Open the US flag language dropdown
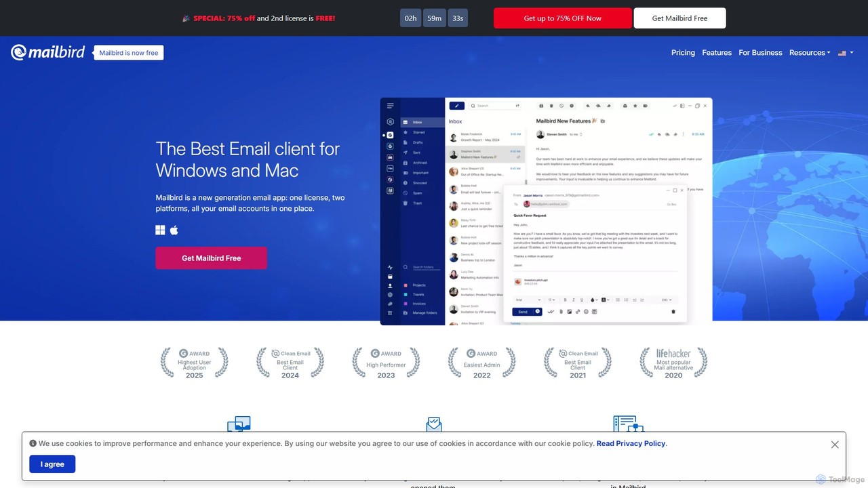Screen dimensions: 868x488 [x=846, y=53]
